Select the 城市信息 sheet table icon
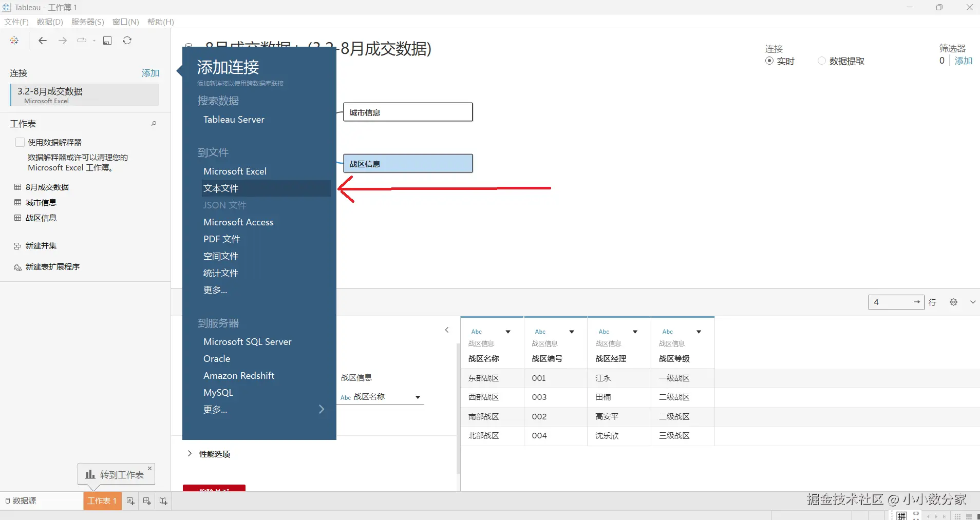980x520 pixels. pos(18,202)
